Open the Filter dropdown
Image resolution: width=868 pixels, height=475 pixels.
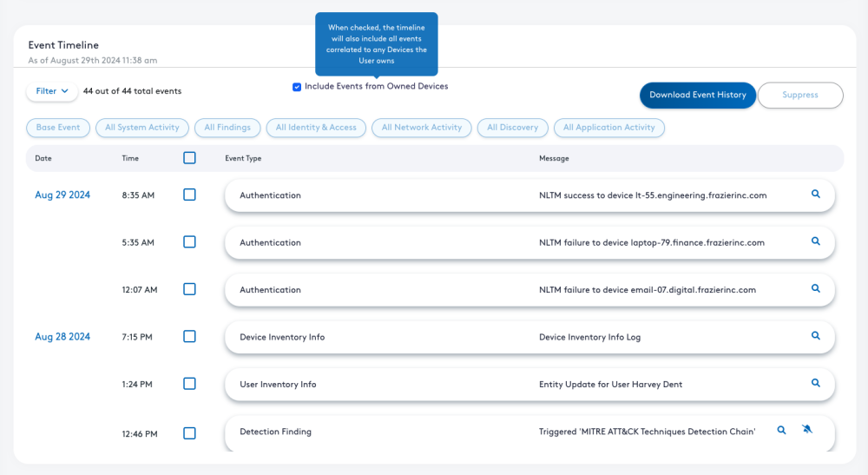tap(51, 91)
